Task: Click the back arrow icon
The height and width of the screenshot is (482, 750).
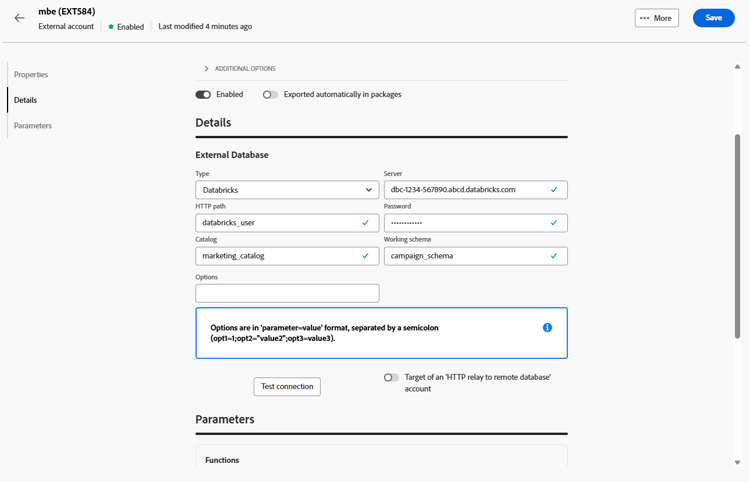Action: (x=19, y=18)
